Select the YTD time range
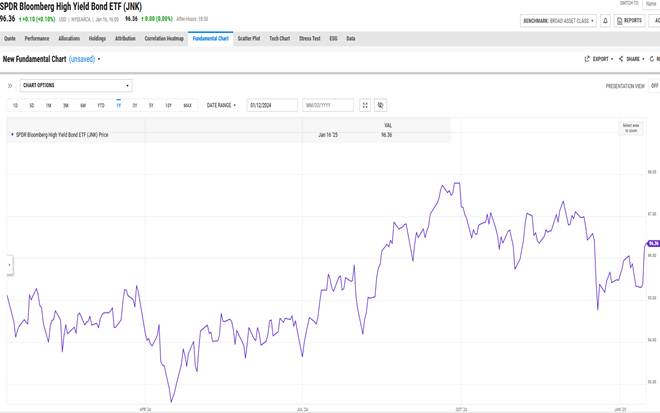This screenshot has height=413, width=660. (x=101, y=105)
